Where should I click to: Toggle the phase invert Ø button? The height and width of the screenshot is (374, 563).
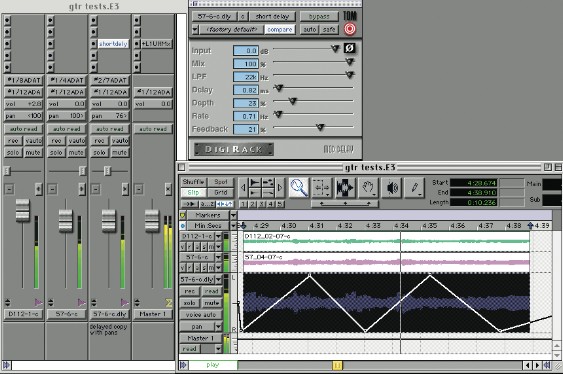coord(349,48)
